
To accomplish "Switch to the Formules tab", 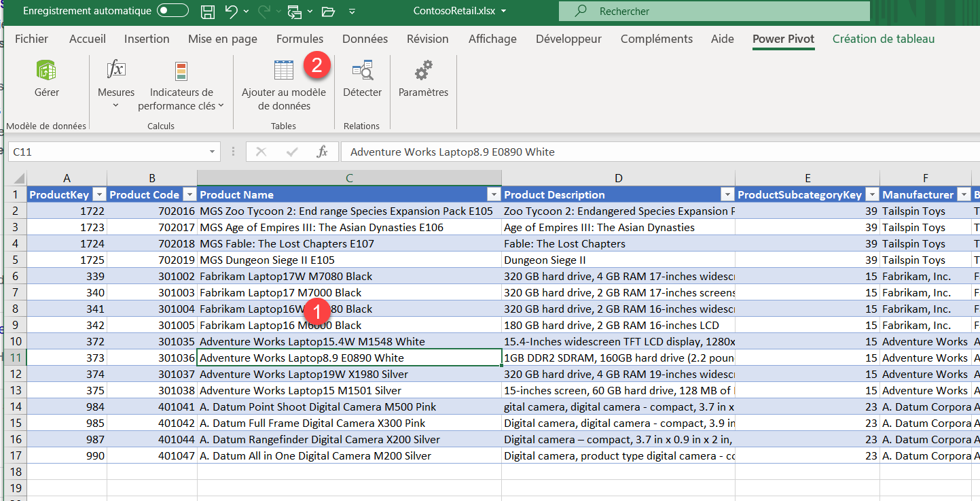I will tap(300, 39).
